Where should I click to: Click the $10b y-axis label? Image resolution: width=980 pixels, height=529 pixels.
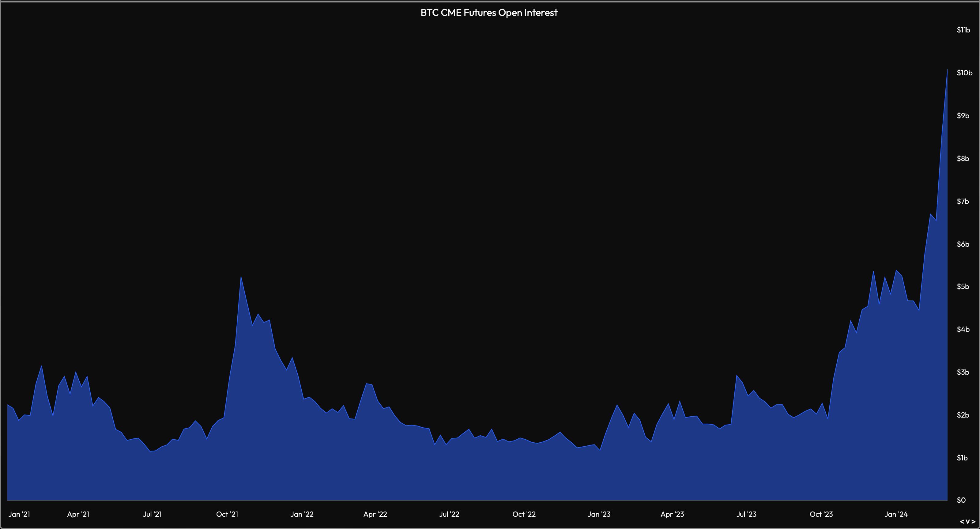point(964,73)
